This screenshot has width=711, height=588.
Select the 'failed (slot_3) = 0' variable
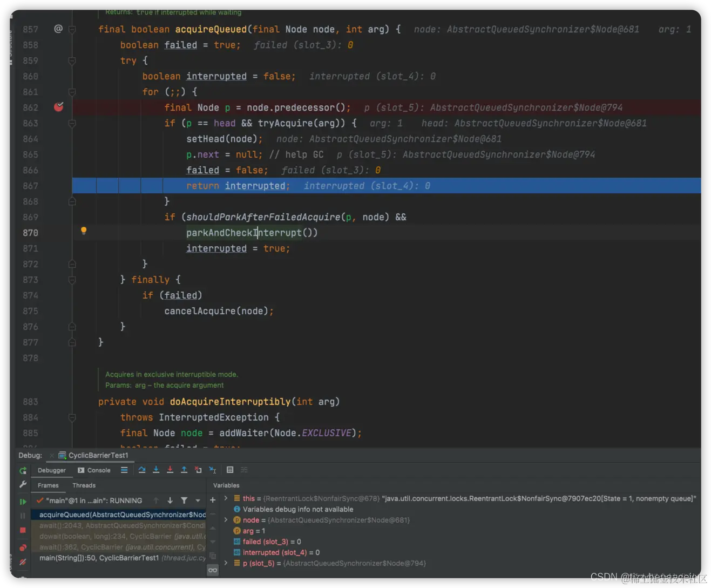[x=267, y=542]
